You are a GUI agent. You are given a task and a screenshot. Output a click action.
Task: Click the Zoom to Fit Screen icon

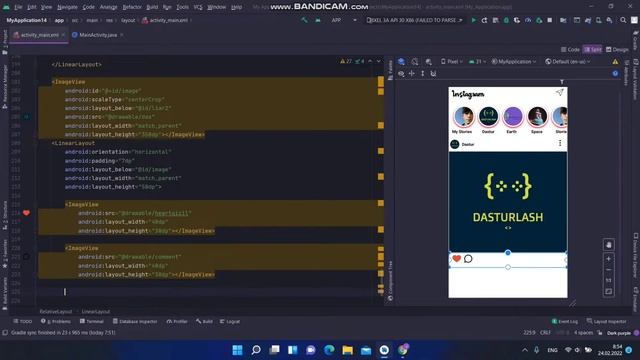(x=609, y=291)
